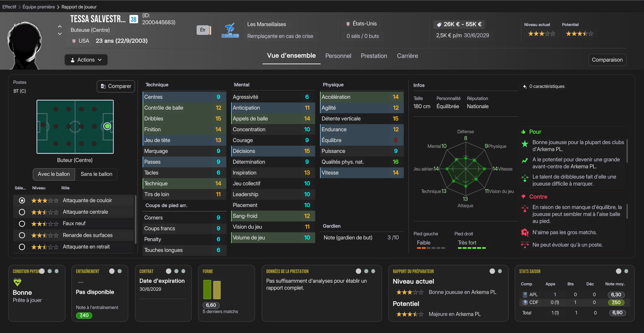Image resolution: width=644 pixels, height=333 pixels.
Task: Toggle to the Sans le ballon view
Action: pyautogui.click(x=96, y=174)
